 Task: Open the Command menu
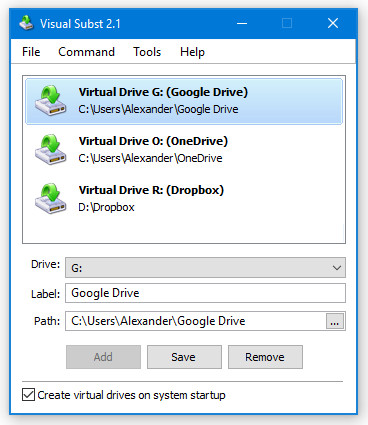(86, 52)
